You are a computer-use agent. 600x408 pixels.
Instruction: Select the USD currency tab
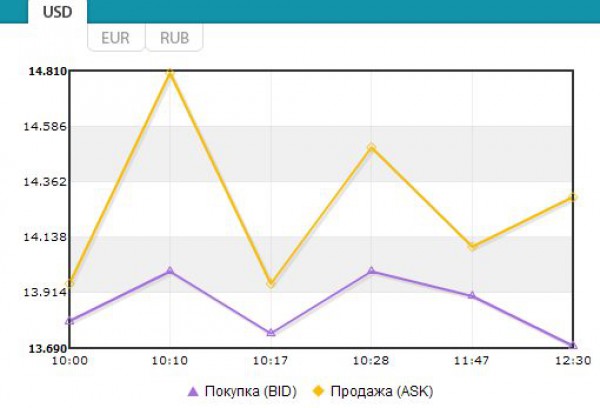(x=57, y=12)
